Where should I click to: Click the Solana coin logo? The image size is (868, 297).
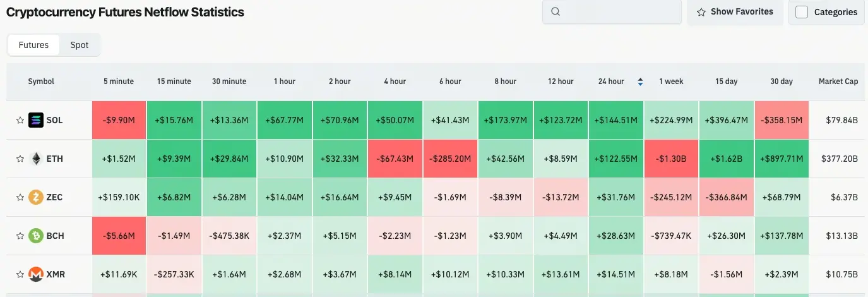tap(36, 120)
